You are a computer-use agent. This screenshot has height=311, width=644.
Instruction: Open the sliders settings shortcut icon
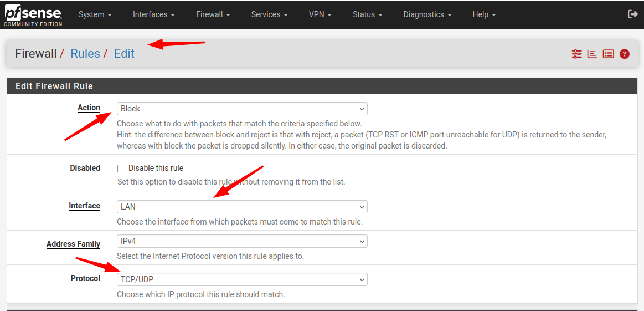[577, 54]
